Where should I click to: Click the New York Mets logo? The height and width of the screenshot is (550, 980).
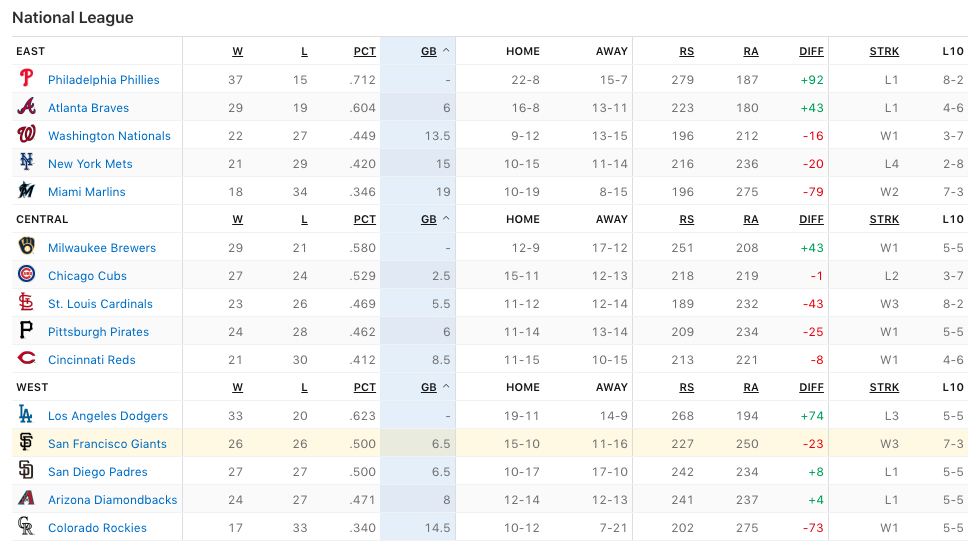tap(26, 163)
